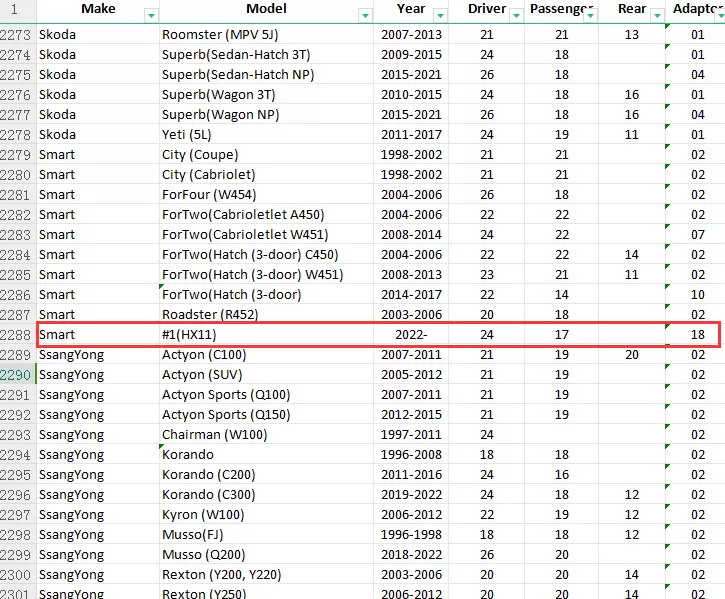Click the Adaptor cell '10' in row 2286

click(697, 295)
